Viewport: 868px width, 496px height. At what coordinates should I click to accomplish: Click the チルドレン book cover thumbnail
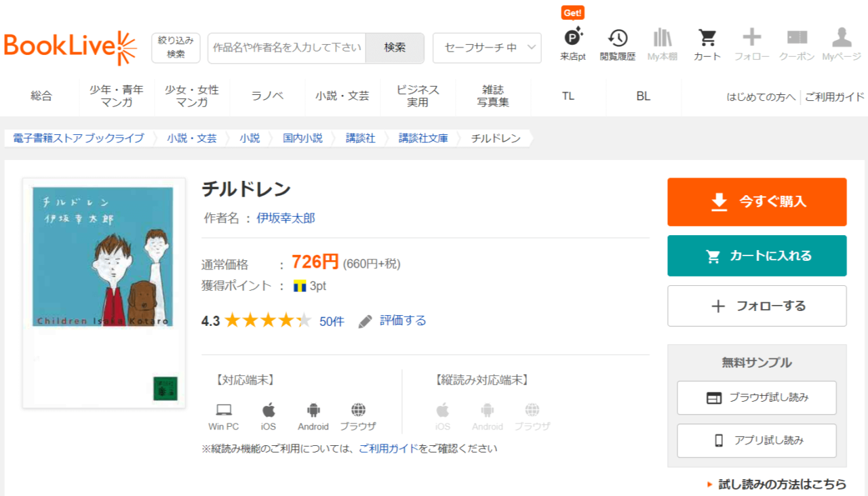[x=104, y=293]
